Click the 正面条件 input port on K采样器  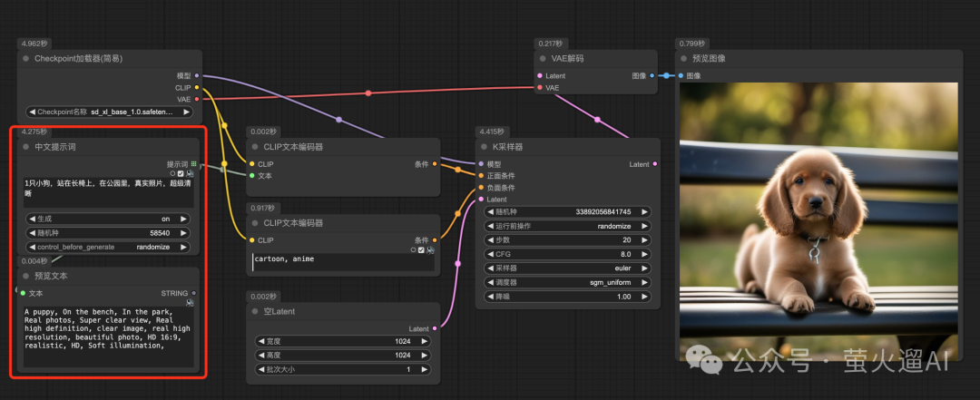[x=481, y=176]
